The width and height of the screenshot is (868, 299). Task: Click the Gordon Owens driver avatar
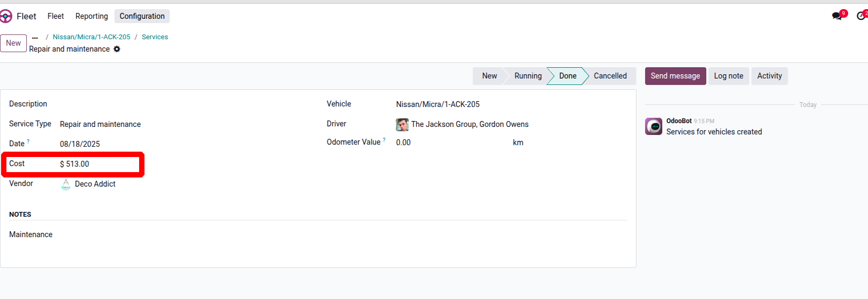(x=402, y=125)
